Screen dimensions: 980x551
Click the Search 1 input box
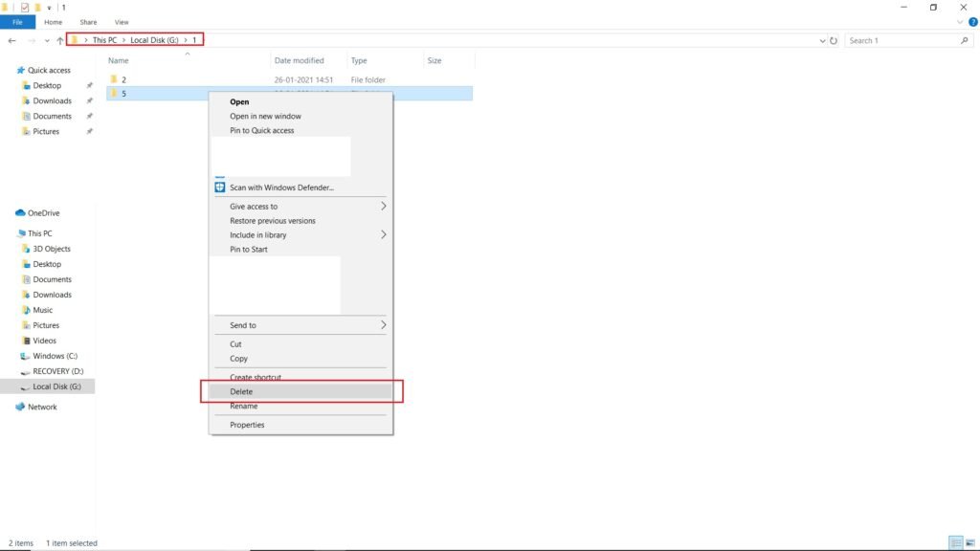coord(902,40)
